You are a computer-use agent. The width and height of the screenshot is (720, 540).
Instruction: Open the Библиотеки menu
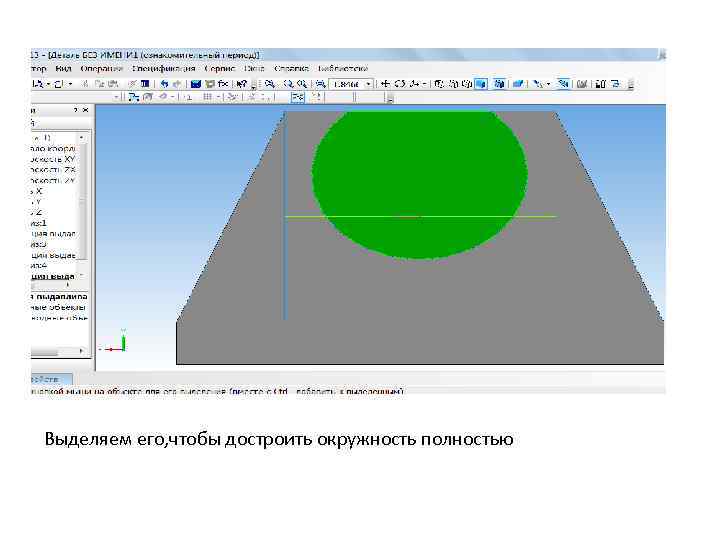343,69
